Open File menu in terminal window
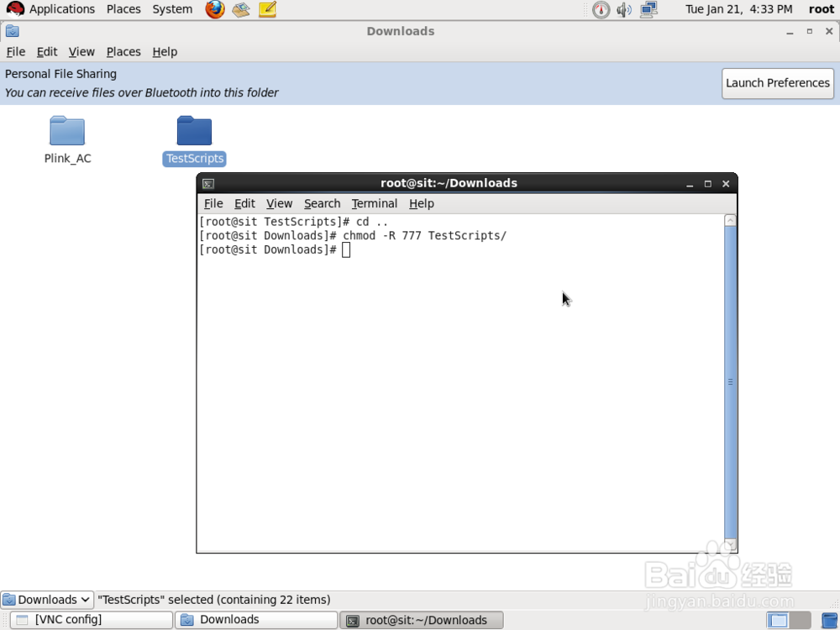The width and height of the screenshot is (840, 630). 213,203
